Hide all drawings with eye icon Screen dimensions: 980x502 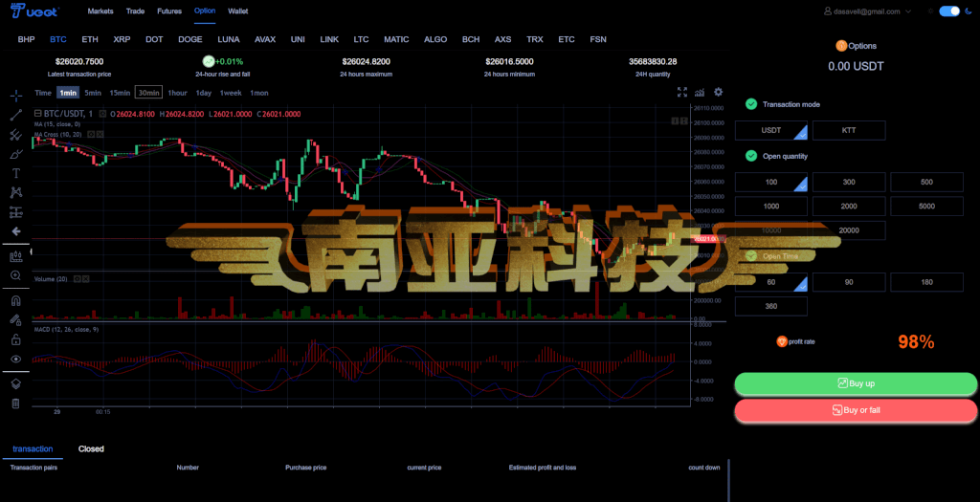click(16, 359)
